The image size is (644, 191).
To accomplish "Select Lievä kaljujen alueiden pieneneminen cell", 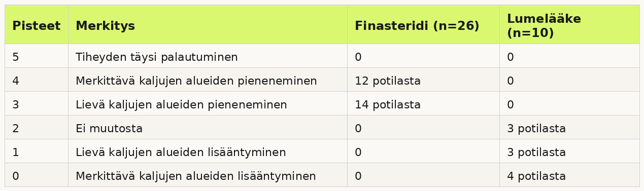I will [x=208, y=103].
